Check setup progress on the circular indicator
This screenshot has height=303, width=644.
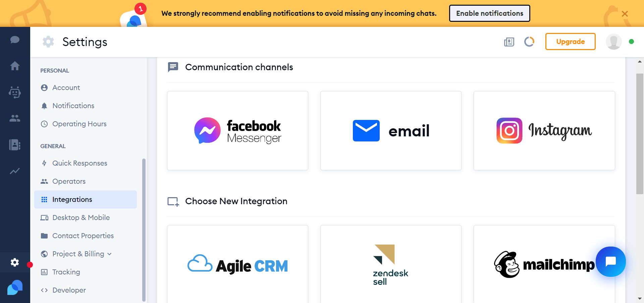point(529,42)
